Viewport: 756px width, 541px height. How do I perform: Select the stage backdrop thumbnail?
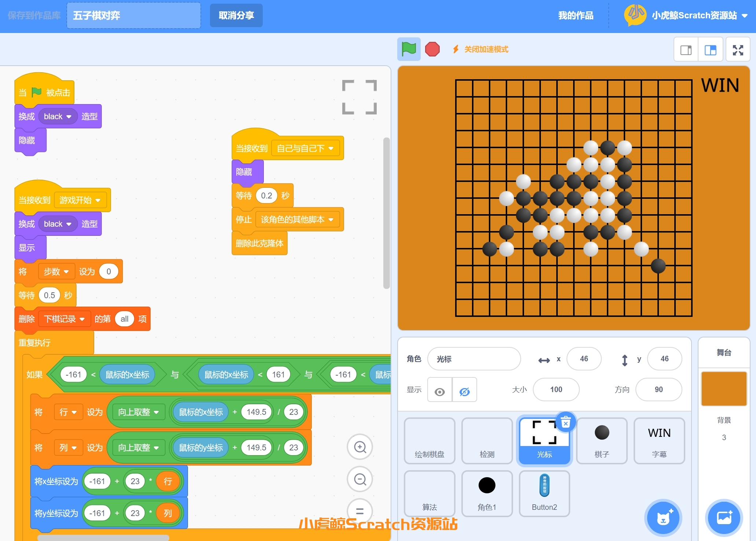(x=724, y=389)
